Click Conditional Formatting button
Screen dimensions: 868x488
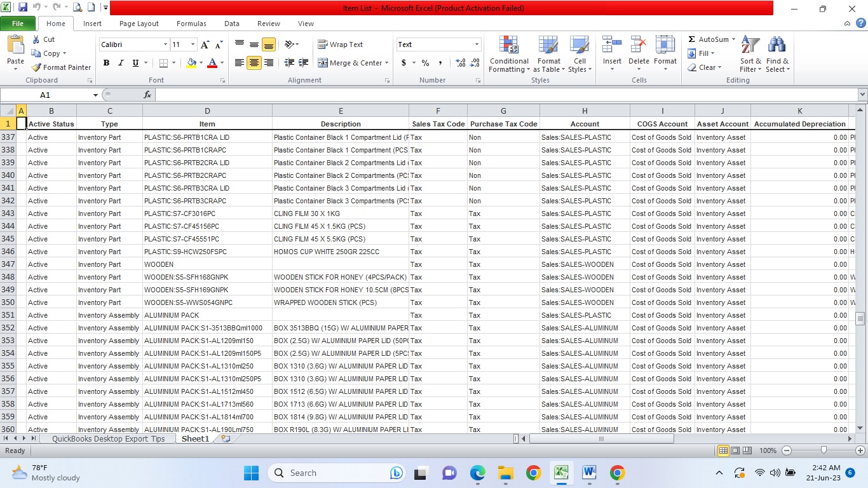click(509, 55)
